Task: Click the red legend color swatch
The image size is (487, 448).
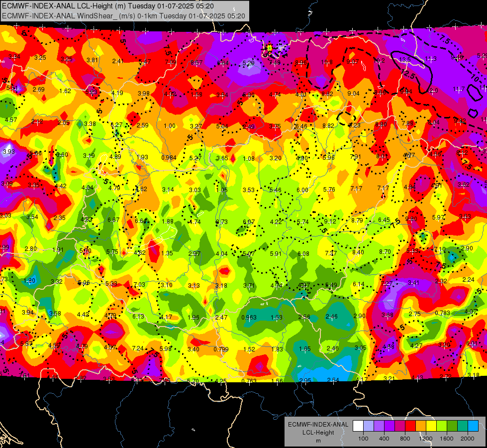Action: point(410,426)
